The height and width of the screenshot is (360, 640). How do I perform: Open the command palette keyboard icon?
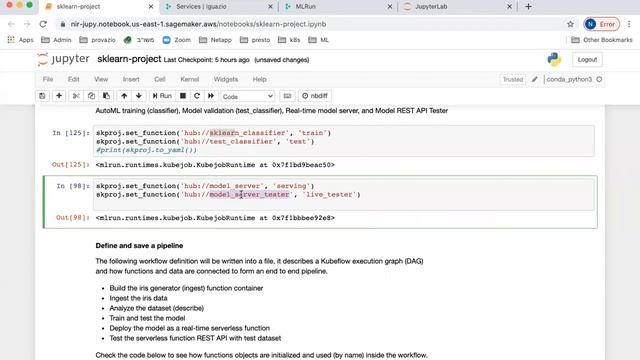[x=287, y=96]
